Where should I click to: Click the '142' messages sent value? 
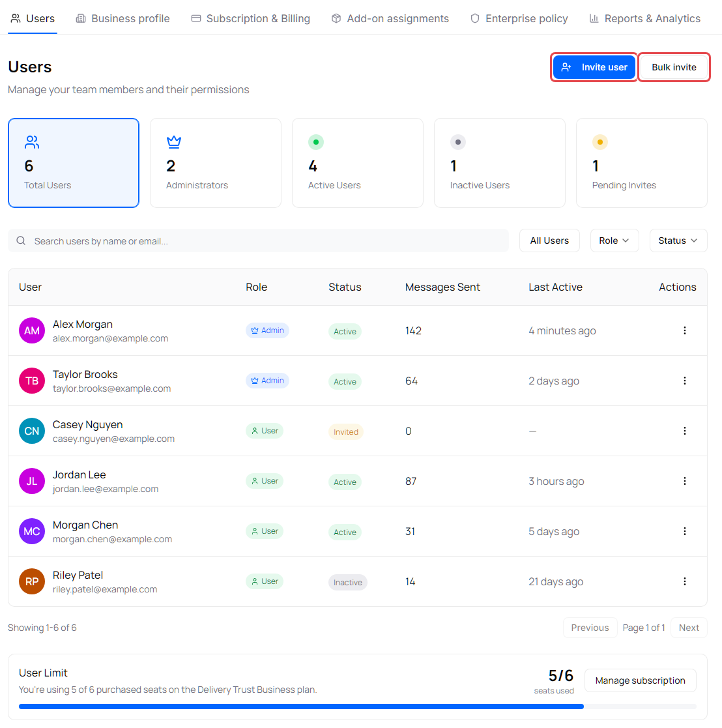[413, 330]
